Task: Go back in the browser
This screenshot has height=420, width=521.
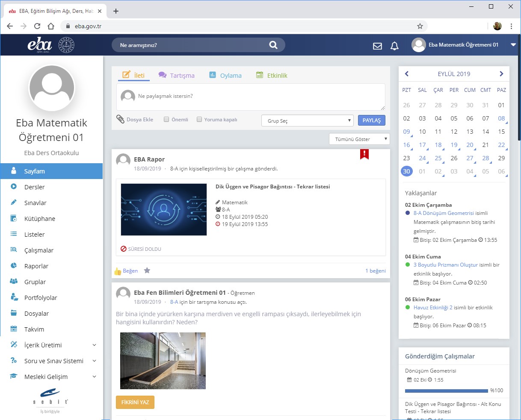Action: point(10,26)
